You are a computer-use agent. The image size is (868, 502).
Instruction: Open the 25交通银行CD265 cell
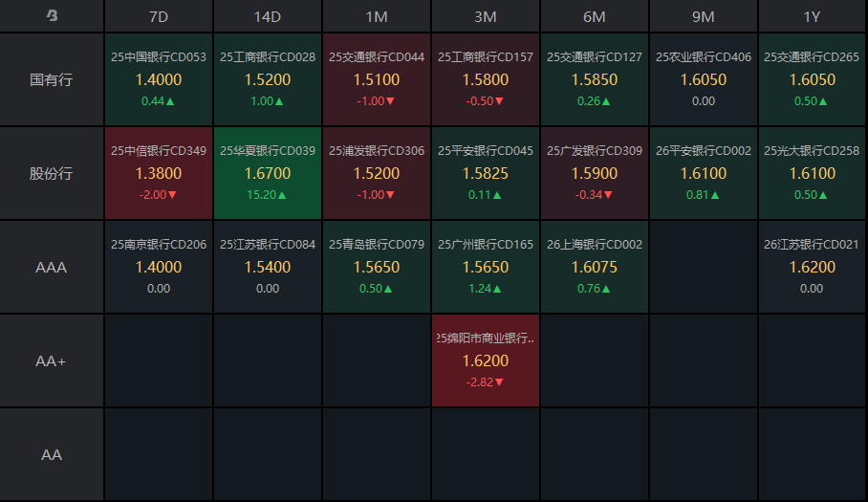(x=813, y=79)
